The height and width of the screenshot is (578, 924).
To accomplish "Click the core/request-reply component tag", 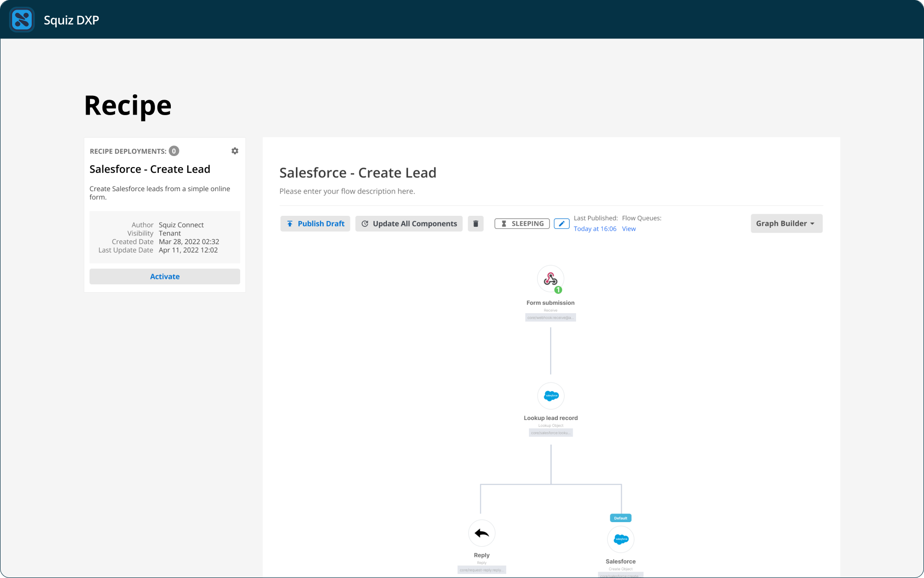I will tap(482, 570).
